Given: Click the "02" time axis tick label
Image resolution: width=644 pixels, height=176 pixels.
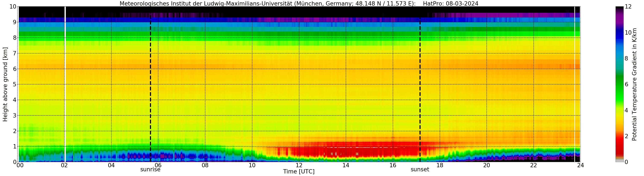Looking at the screenshot, I should pos(65,165).
